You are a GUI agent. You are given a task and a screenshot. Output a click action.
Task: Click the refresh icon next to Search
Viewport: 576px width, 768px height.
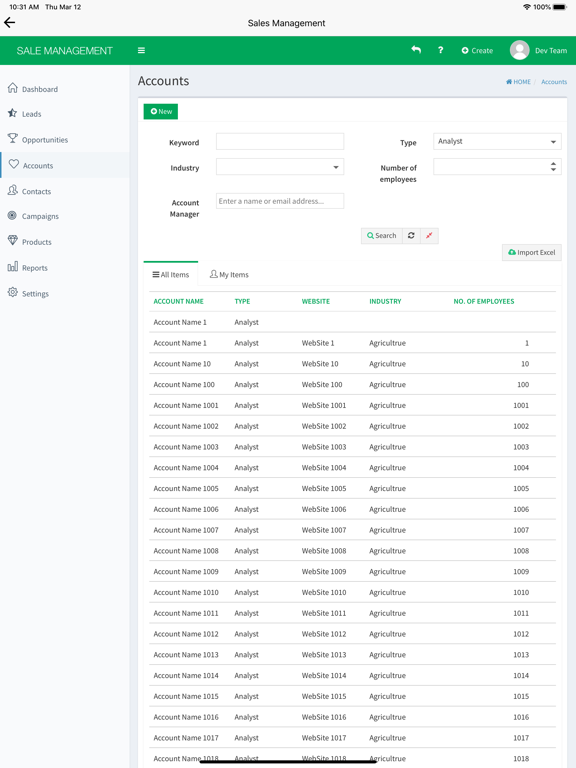click(x=411, y=236)
